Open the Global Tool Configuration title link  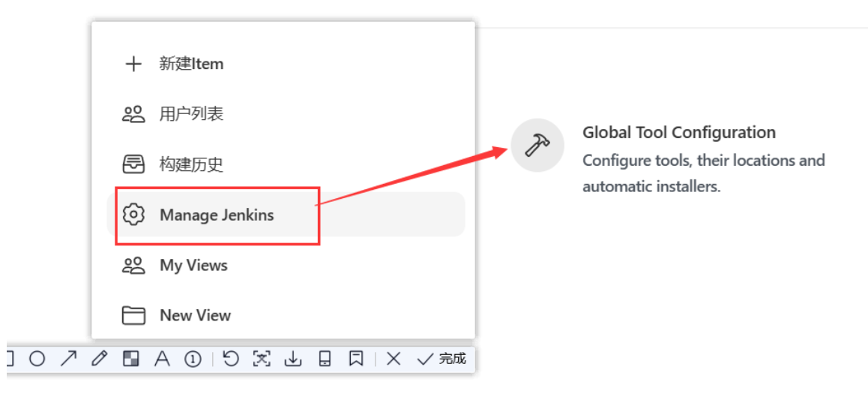(679, 133)
